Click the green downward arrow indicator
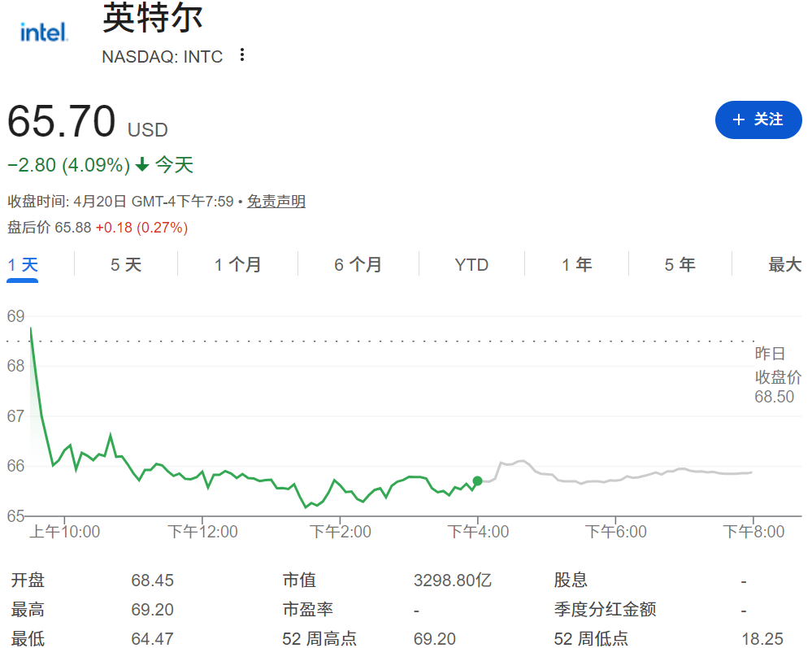This screenshot has height=648, width=812. point(143,164)
